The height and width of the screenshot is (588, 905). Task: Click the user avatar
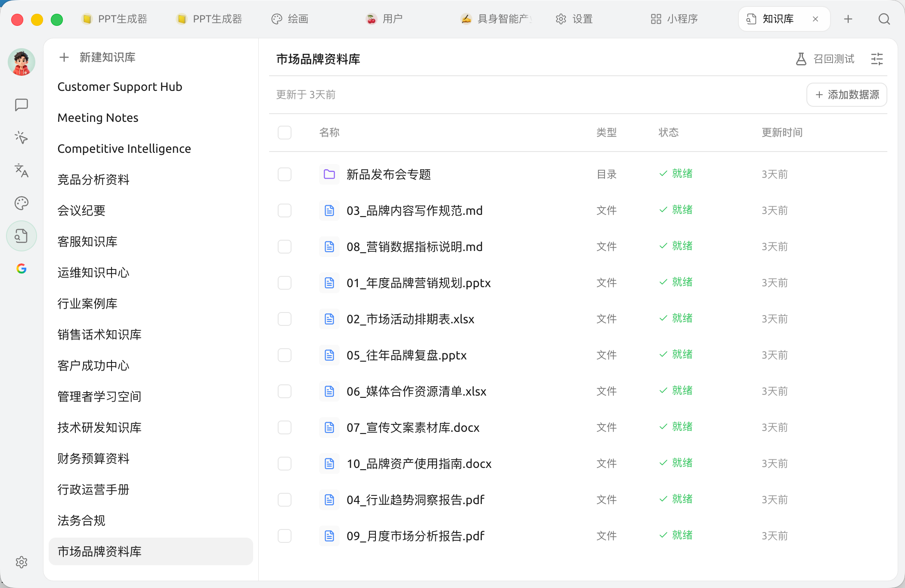click(21, 62)
